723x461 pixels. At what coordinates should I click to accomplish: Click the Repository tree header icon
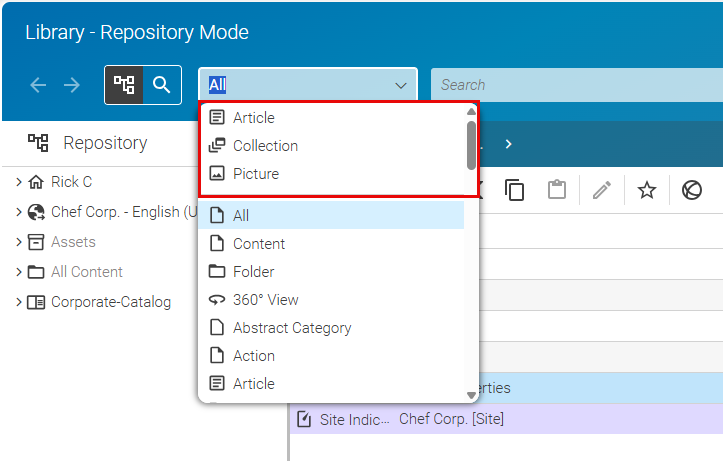tap(38, 143)
